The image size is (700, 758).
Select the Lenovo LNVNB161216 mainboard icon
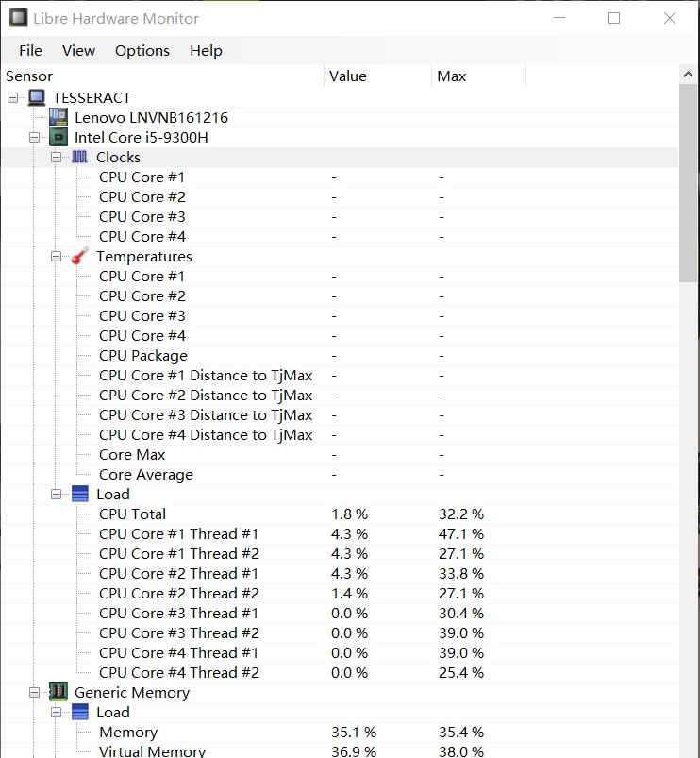[x=59, y=117]
